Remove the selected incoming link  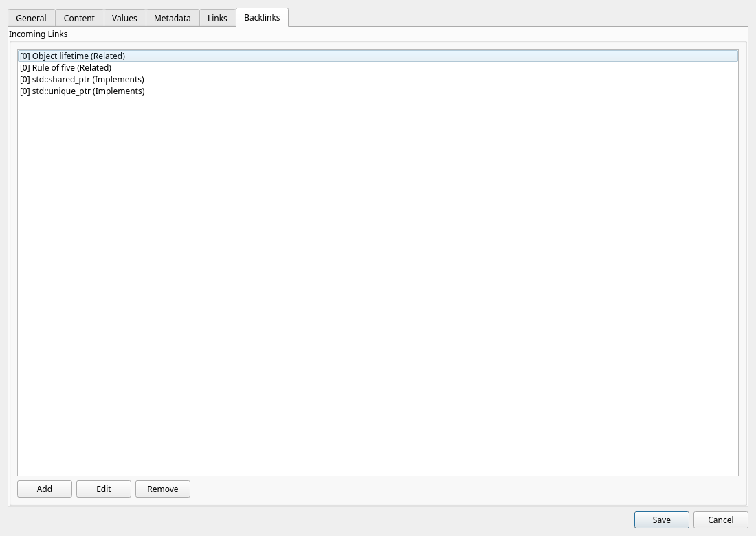pyautogui.click(x=162, y=489)
